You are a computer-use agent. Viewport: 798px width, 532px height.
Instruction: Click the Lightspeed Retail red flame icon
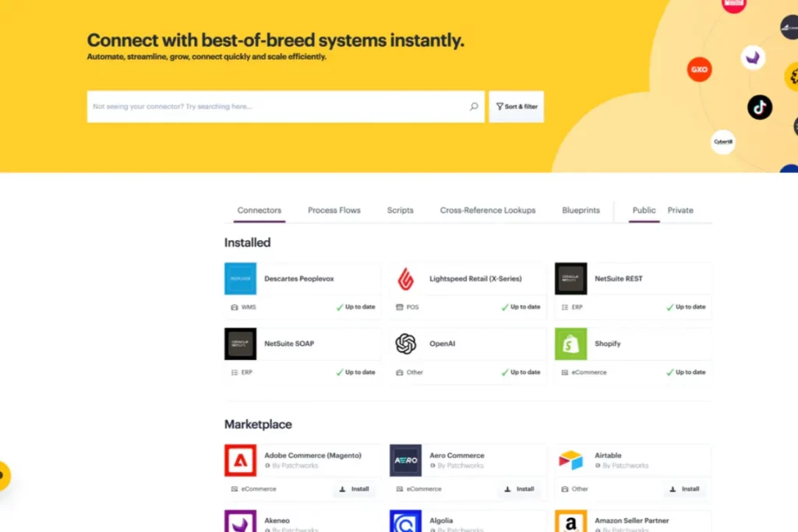click(405, 279)
